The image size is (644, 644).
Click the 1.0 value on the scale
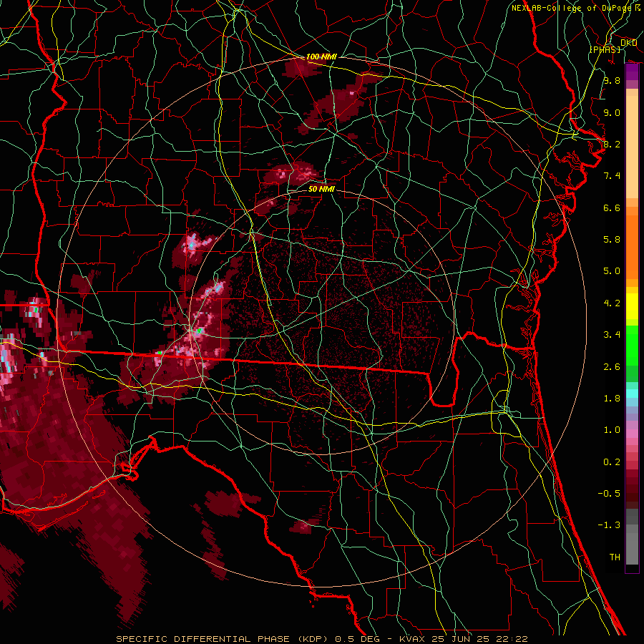(x=612, y=430)
